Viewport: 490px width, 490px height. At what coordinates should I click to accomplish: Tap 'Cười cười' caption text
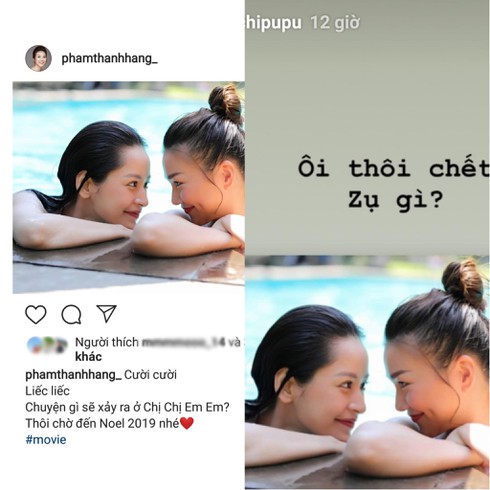pyautogui.click(x=150, y=375)
